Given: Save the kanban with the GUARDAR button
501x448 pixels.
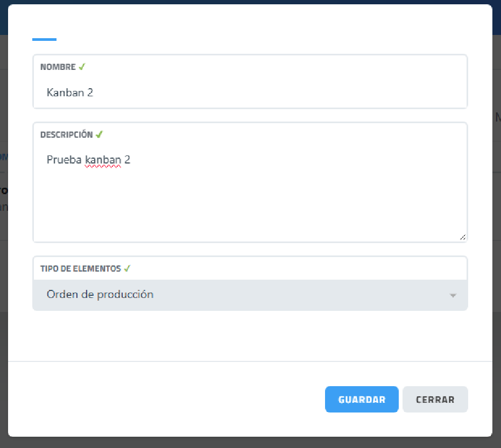Looking at the screenshot, I should (362, 400).
